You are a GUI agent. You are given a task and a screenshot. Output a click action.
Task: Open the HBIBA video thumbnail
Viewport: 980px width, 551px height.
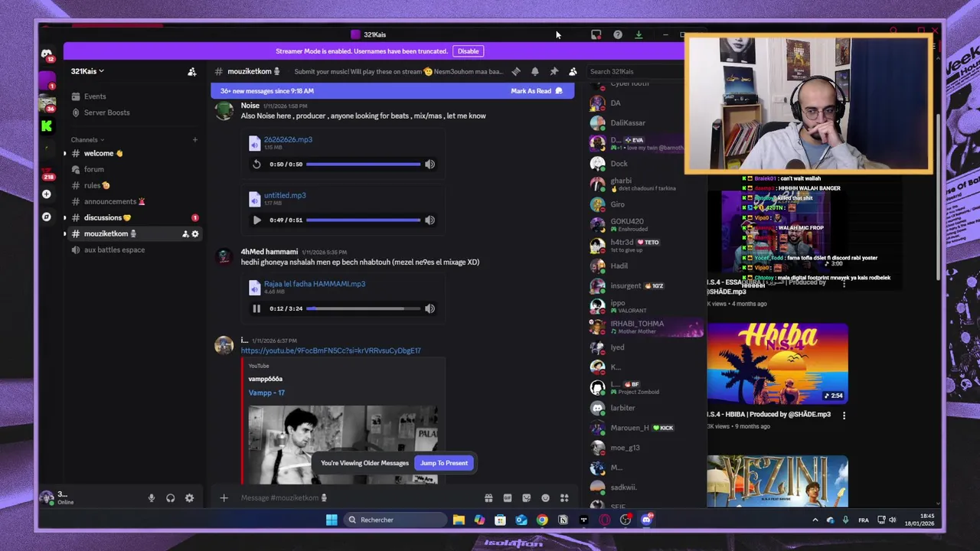click(x=777, y=365)
